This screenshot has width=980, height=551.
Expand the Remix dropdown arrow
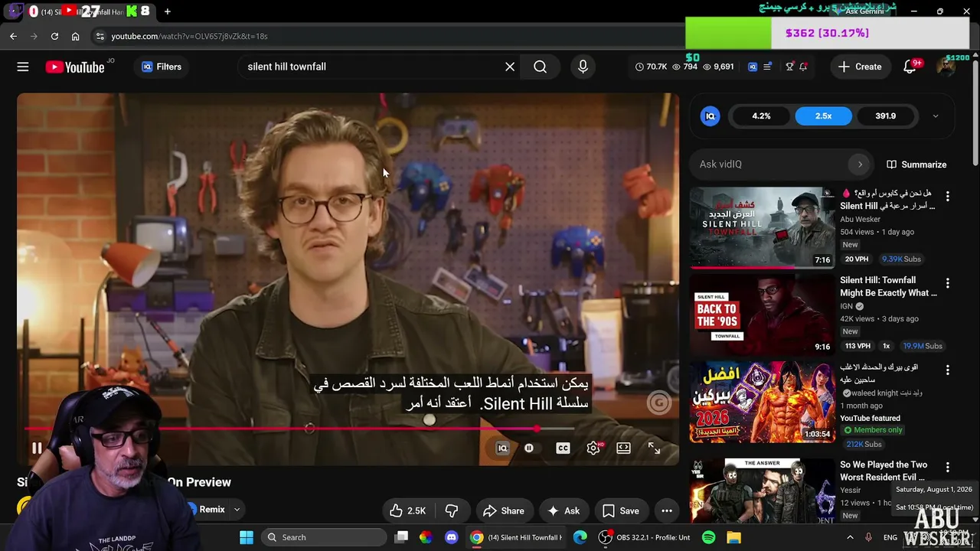pos(237,510)
